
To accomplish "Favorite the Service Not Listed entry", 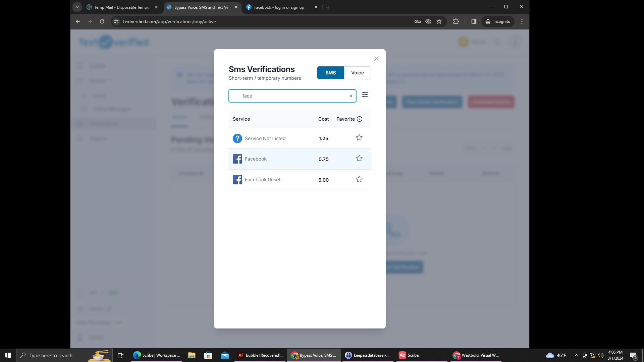I will click(x=359, y=137).
